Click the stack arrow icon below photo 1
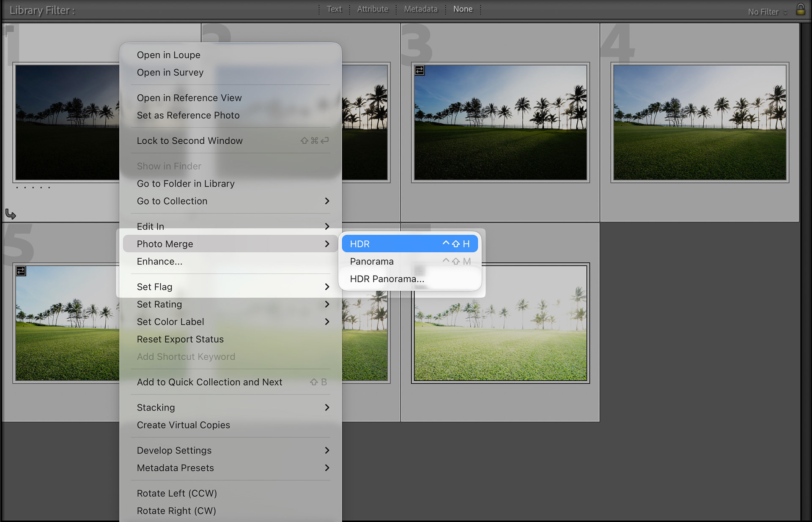 (x=11, y=214)
